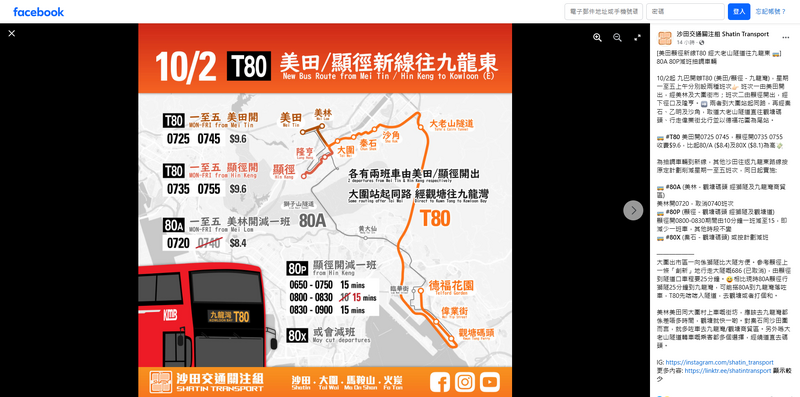
Task: Click the #80A hashtag in post
Action: click(672, 187)
